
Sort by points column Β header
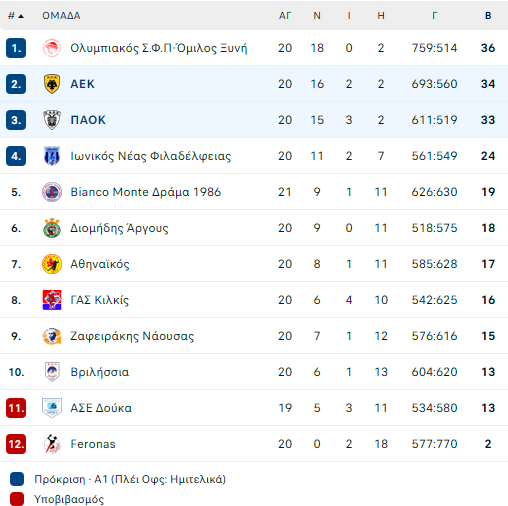coord(488,16)
